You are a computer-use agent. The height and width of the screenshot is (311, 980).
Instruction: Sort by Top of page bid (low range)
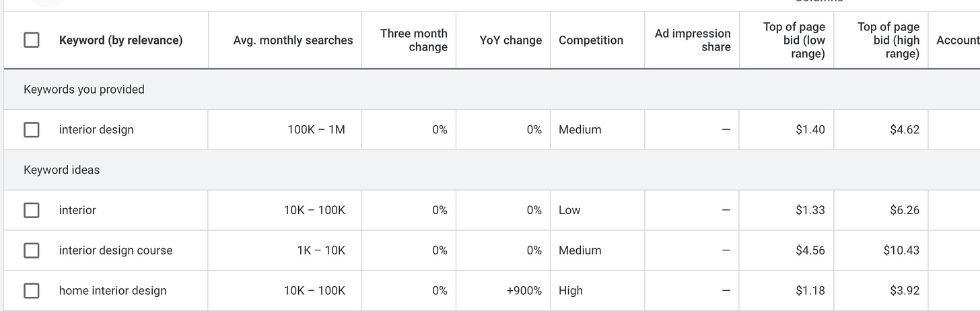[x=794, y=40]
